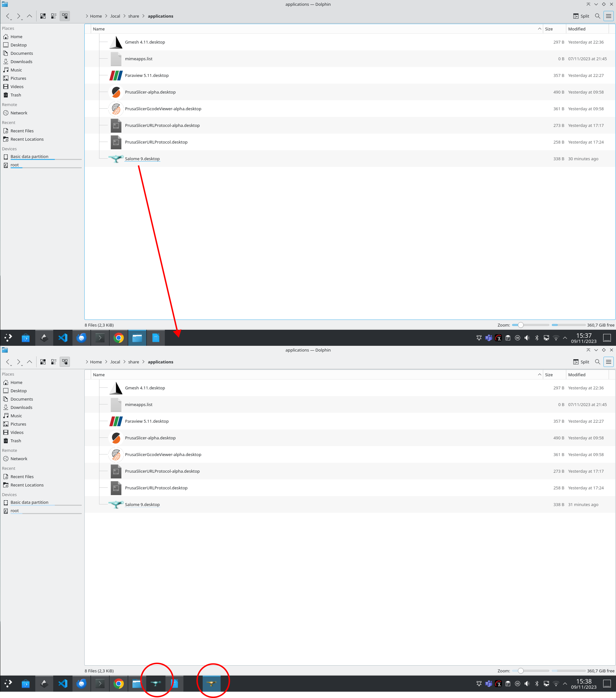Click chevron before applications in lower breadcrumb
This screenshot has width=616, height=698.
(143, 362)
